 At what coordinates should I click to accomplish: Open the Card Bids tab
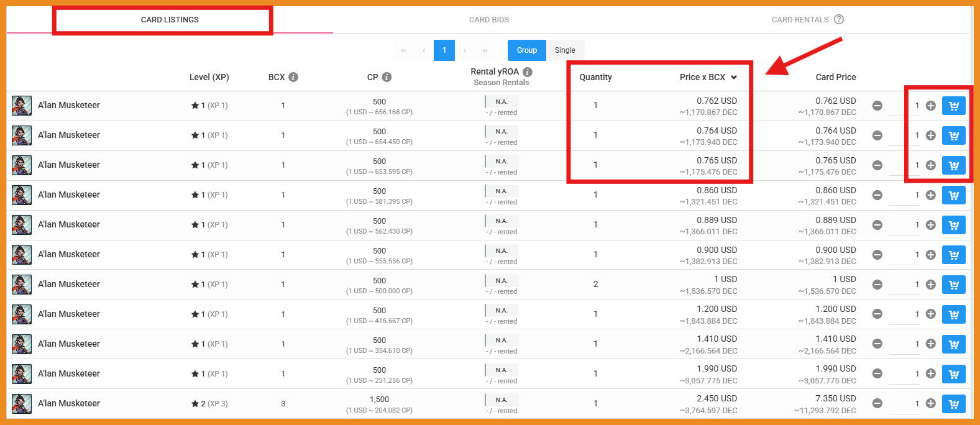click(488, 20)
